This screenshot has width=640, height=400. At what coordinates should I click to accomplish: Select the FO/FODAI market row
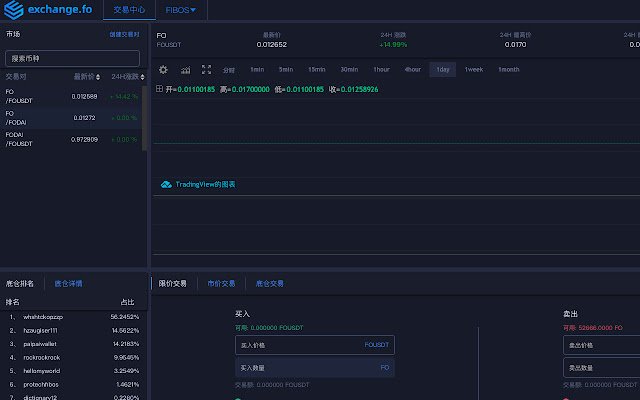[x=71, y=118]
